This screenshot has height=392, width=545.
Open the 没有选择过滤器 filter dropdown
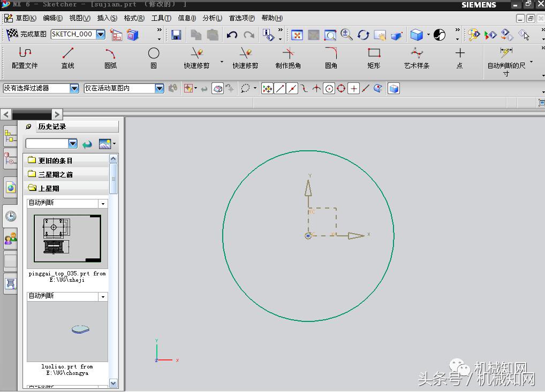point(74,88)
